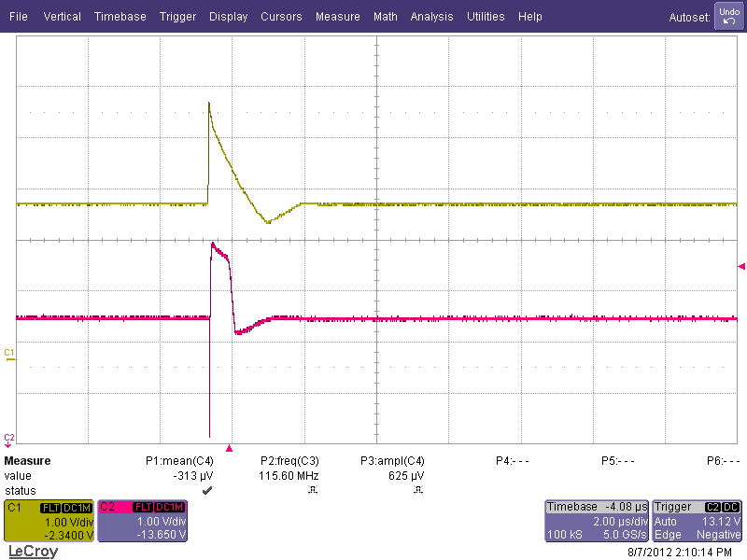Click the LeCroy logo link
Image resolution: width=747 pixels, height=560 pixels.
pyautogui.click(x=33, y=552)
